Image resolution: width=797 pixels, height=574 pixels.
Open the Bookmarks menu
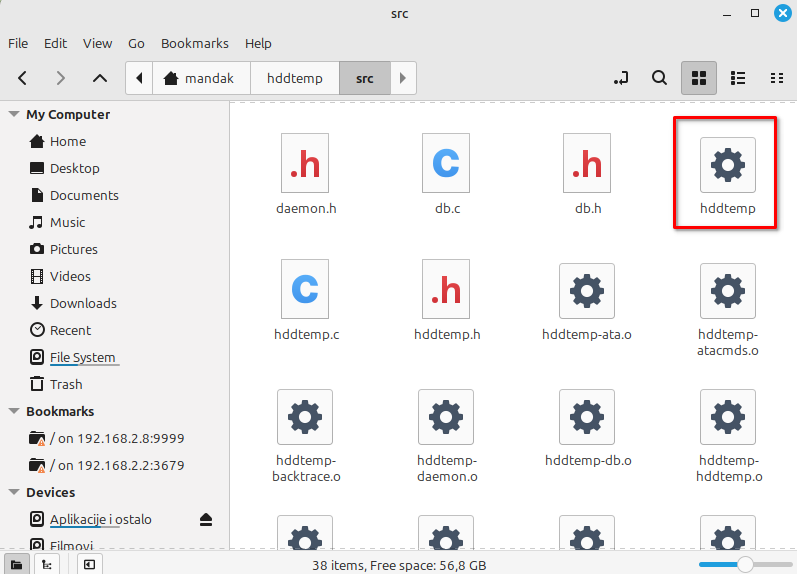195,44
